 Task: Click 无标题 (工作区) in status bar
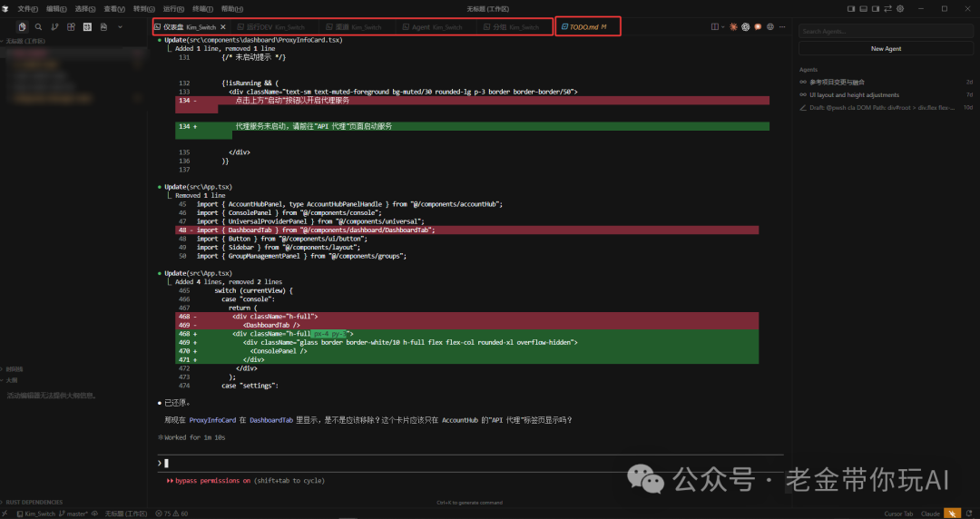(125, 514)
